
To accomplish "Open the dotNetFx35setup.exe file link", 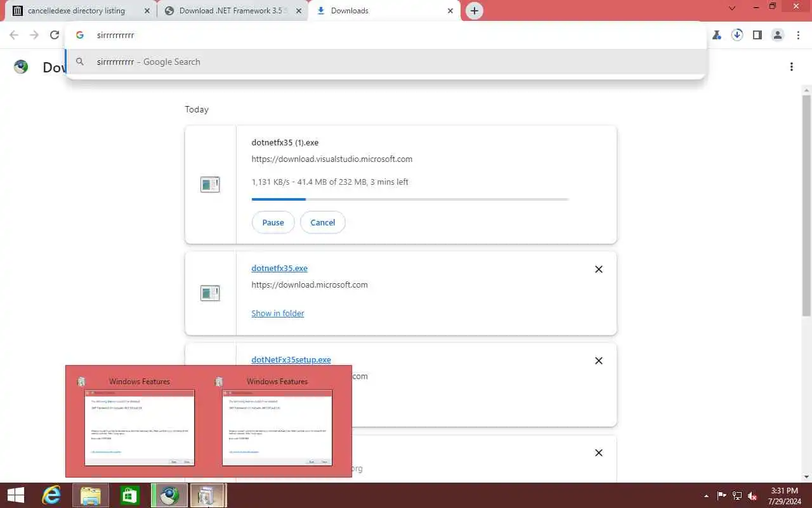I will coord(291,359).
